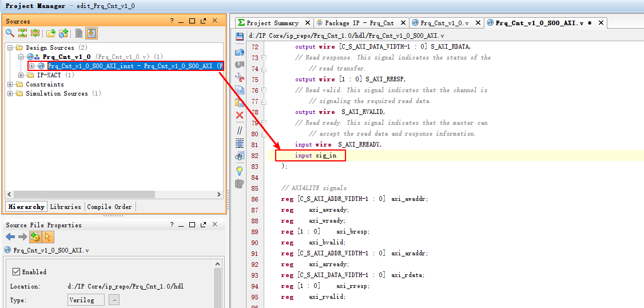Click the Open File folder icon in Sources
Viewport: 644px width, 308px height.
pos(50,33)
